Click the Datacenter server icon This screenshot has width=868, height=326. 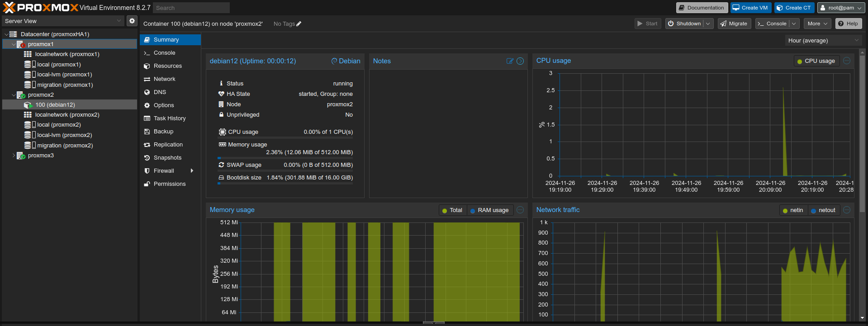tap(13, 34)
